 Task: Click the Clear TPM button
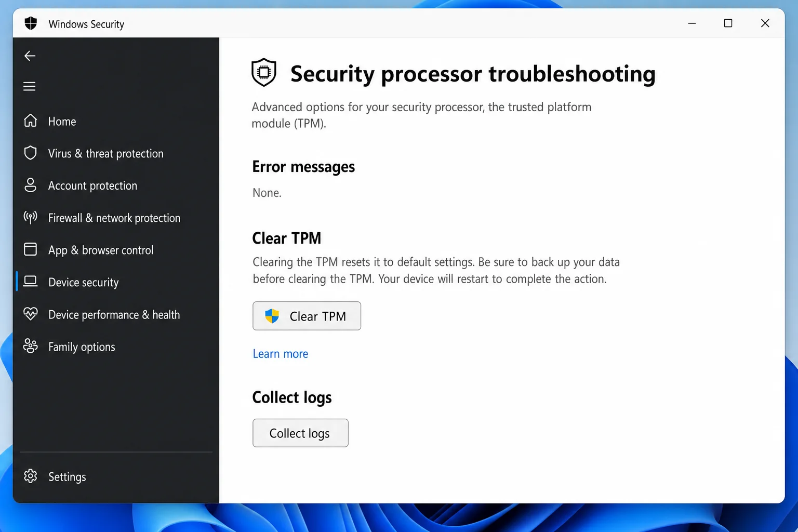click(x=307, y=316)
